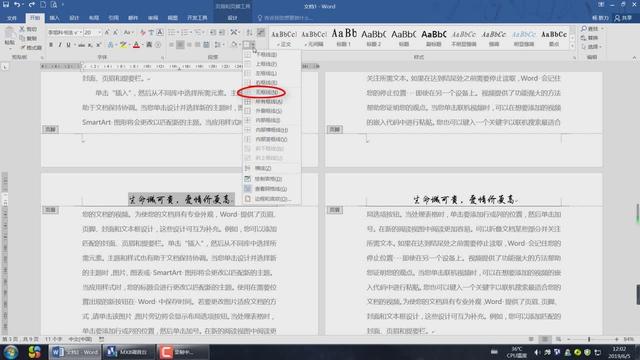
Task: Toggle Italic formatting
Action: [x=60, y=45]
